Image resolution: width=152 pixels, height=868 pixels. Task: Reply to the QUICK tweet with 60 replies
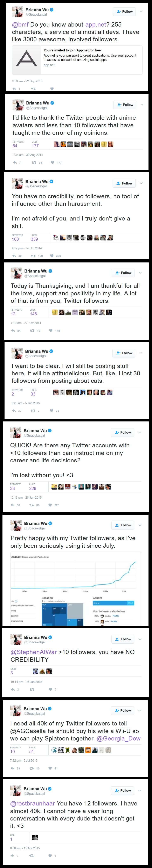pos(13,505)
